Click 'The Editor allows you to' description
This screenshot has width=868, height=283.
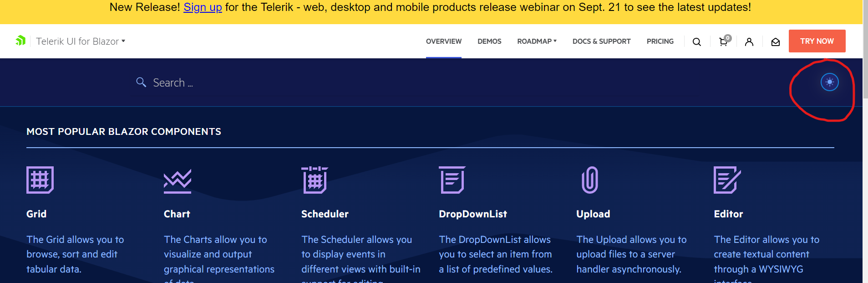point(766,260)
